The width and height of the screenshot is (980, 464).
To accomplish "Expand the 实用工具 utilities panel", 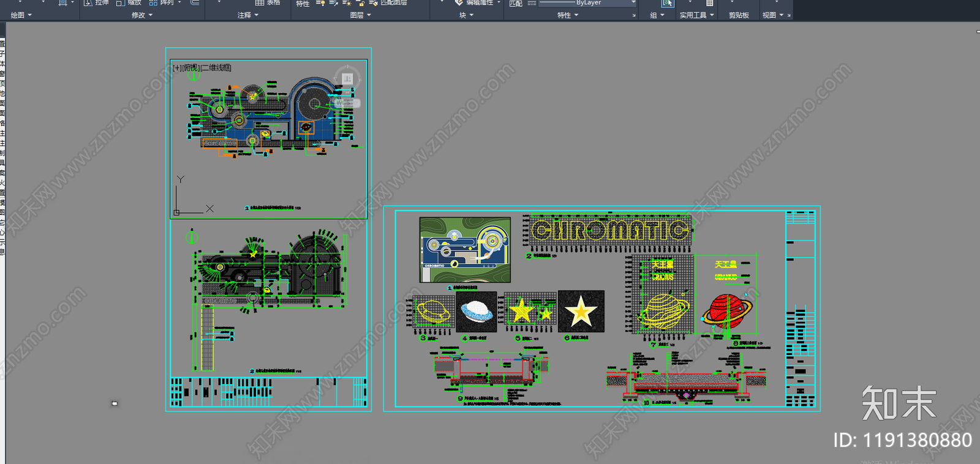I will (697, 15).
